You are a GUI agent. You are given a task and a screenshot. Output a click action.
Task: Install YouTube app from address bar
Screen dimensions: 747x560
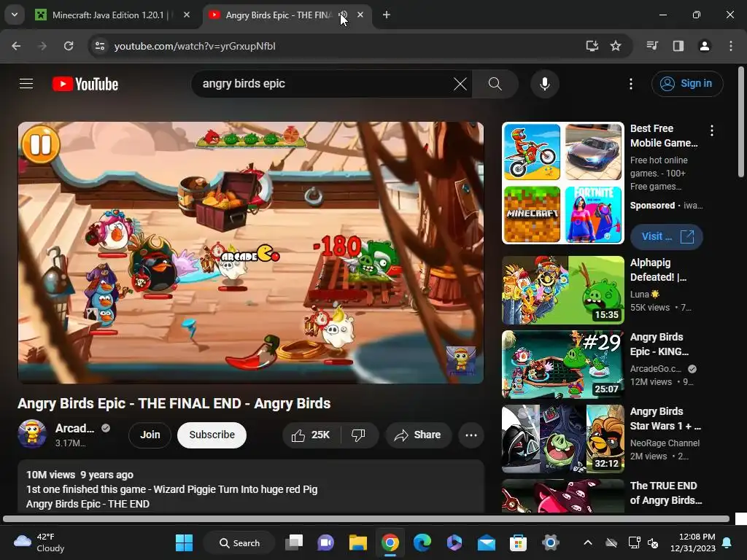(592, 46)
